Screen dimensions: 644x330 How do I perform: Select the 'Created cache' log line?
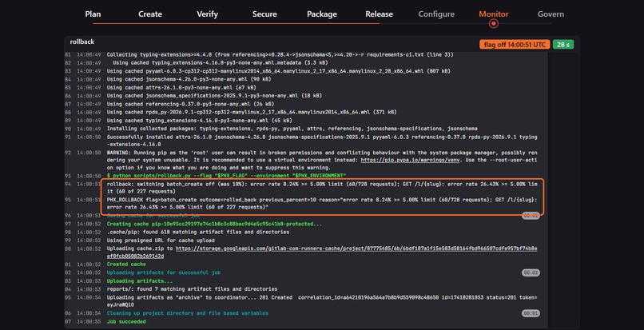point(126,264)
